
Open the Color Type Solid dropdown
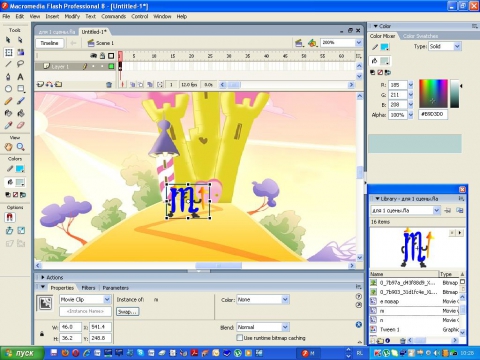457,46
